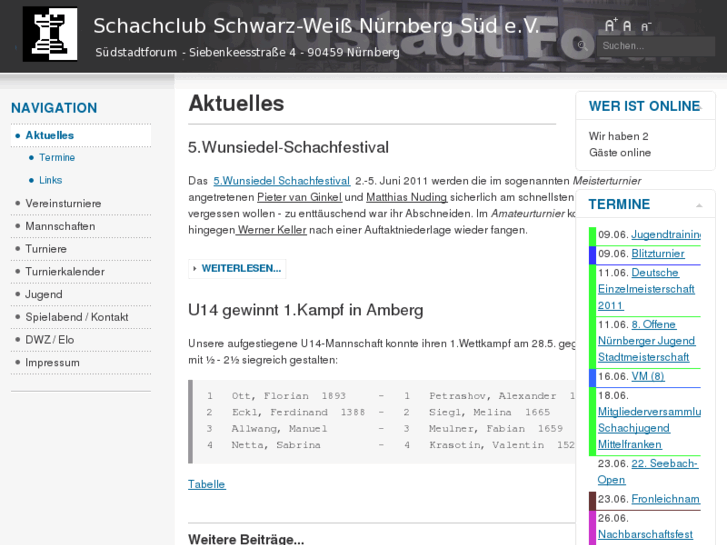Increase font size with A+ icon
The image size is (727, 545).
coord(611,25)
